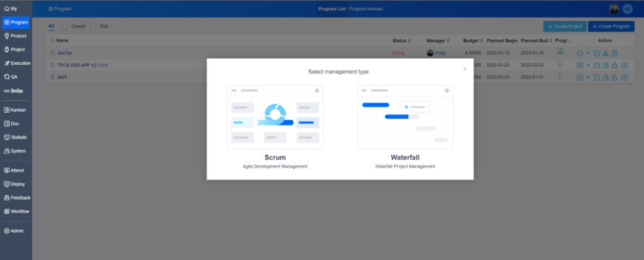The image size is (644, 260).
Task: Click the edit icon for ZenTao row
Action: [597, 53]
